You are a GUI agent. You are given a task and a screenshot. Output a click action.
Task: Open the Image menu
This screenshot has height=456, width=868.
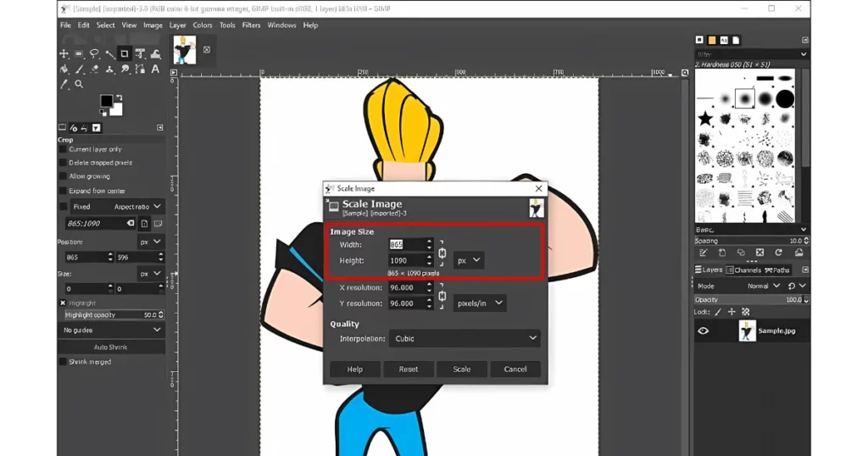tap(153, 25)
